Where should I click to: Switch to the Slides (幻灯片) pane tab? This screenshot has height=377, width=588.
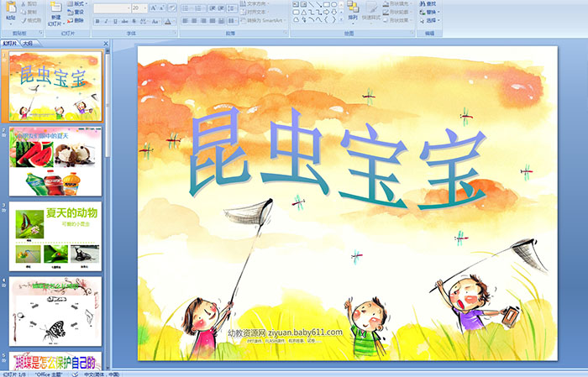10,44
